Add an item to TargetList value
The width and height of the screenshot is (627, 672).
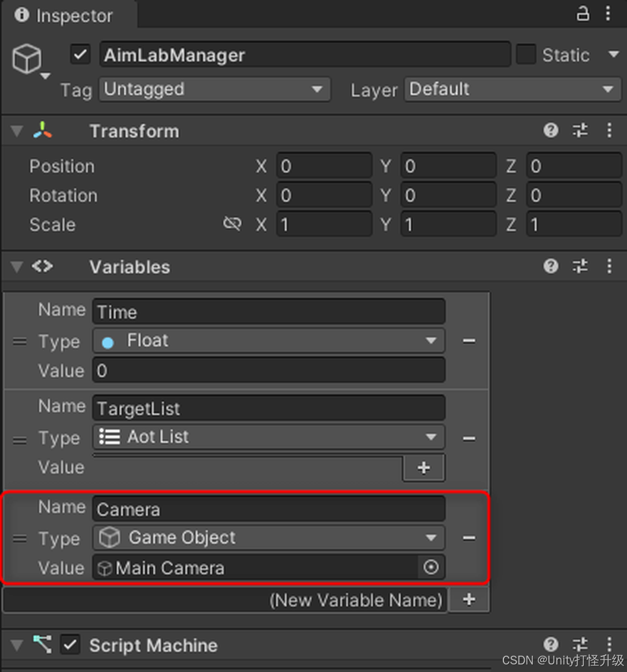coord(423,468)
